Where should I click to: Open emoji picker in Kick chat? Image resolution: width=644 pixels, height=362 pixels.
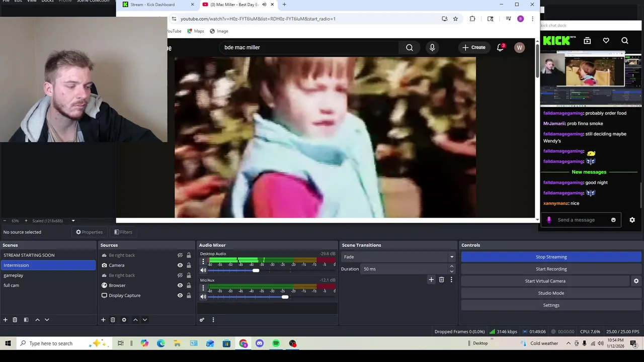(x=613, y=220)
